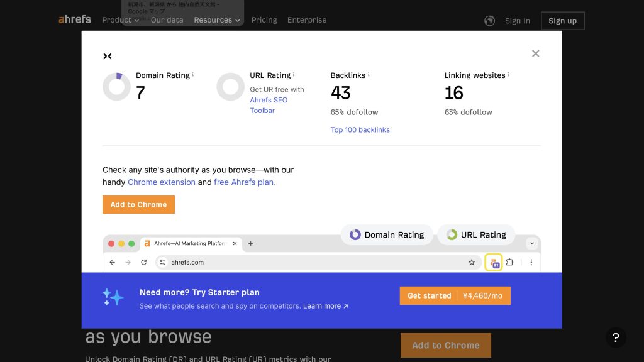Click the collapse arrows icon in modal
Screen dimensions: 644x362
[x=108, y=57]
